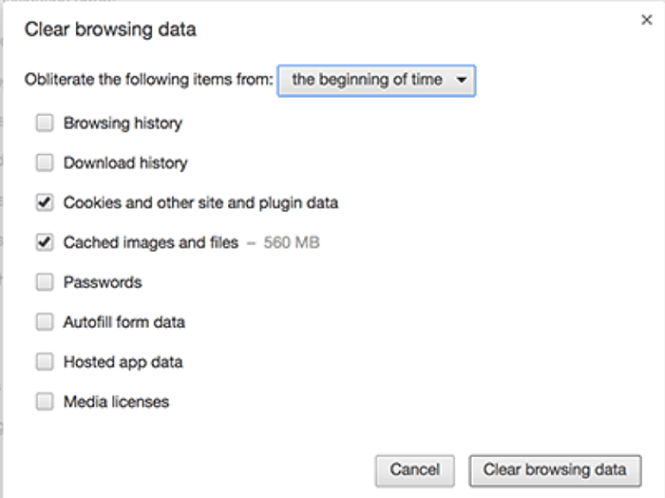The height and width of the screenshot is (498, 665).
Task: Uncheck the Cookies and site data checkbox
Action: click(44, 203)
